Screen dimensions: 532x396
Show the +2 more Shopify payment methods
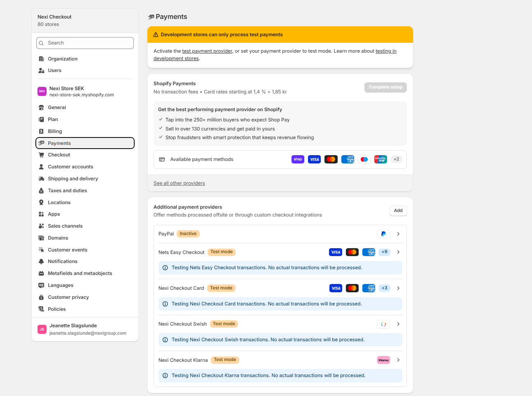396,159
